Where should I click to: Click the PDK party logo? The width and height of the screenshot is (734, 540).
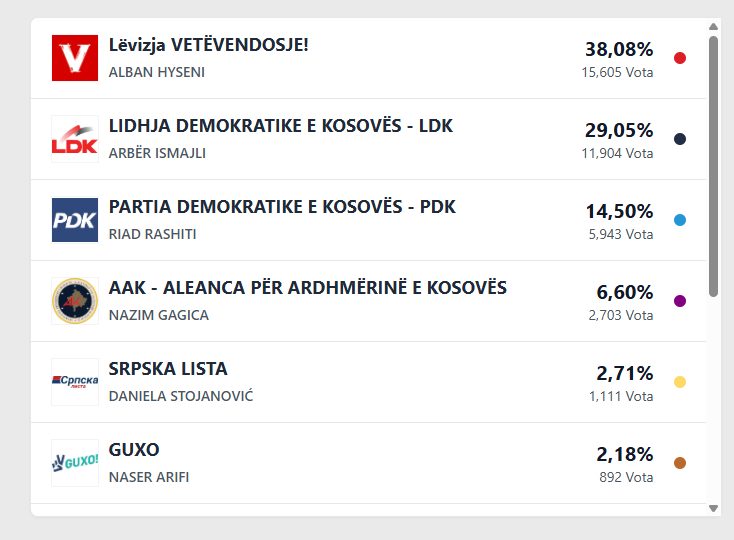75,220
